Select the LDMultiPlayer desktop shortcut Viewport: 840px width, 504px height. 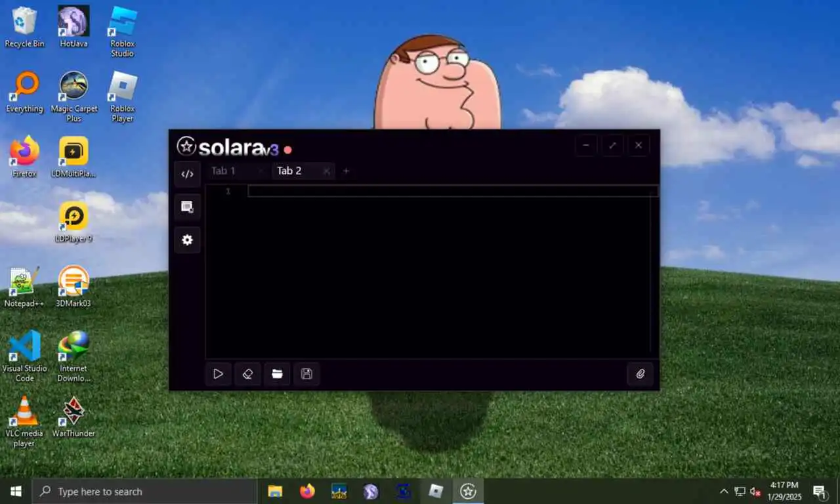pos(73,157)
